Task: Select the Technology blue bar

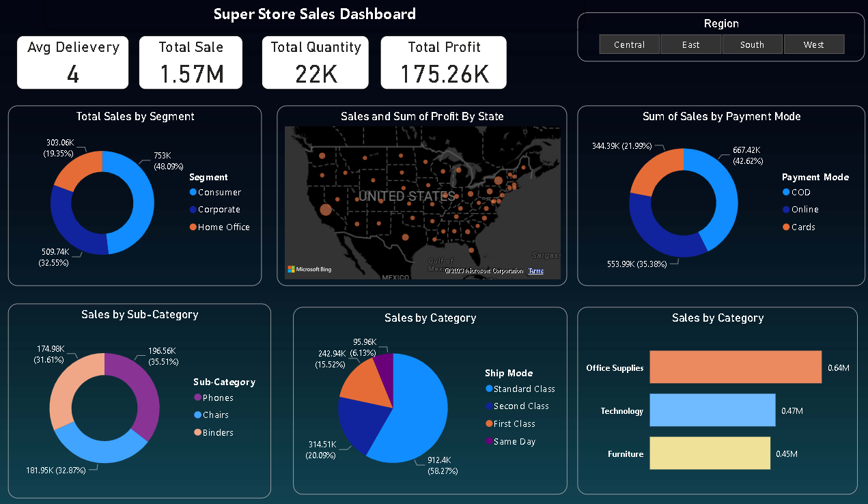Action: tap(712, 410)
